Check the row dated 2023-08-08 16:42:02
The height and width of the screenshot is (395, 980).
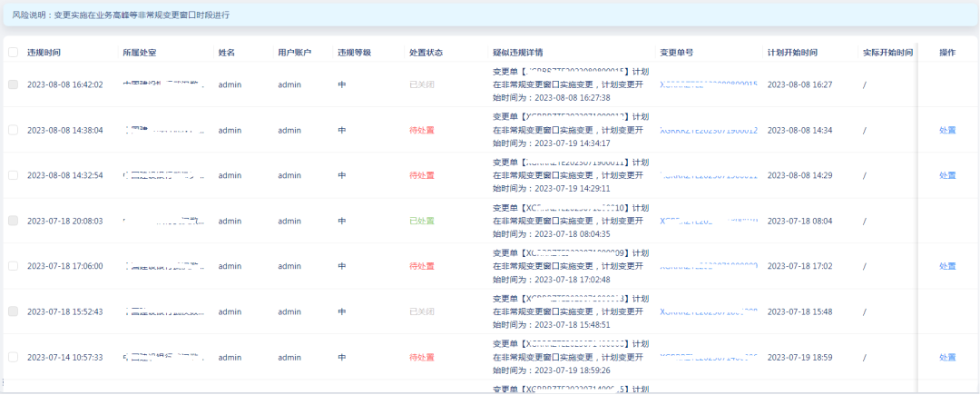13,84
